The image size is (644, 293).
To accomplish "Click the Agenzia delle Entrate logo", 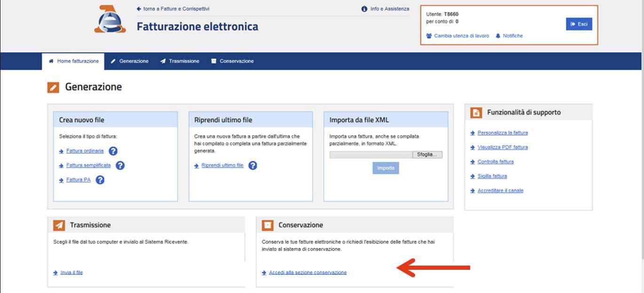I will (x=109, y=22).
